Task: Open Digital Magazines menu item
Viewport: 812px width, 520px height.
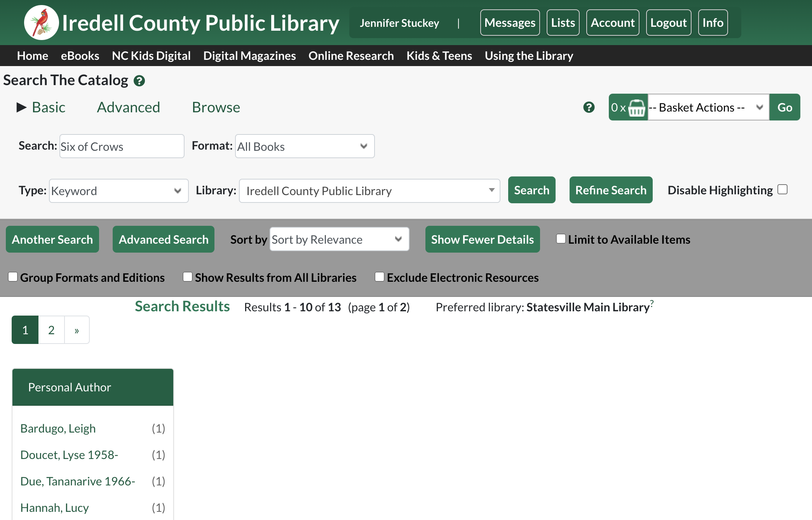Action: [x=249, y=56]
